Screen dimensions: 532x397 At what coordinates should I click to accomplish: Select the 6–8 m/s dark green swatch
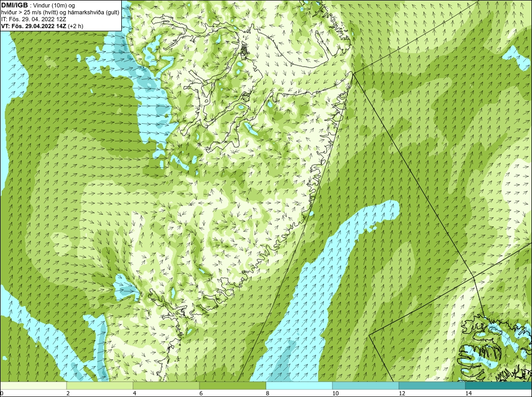(x=233, y=385)
